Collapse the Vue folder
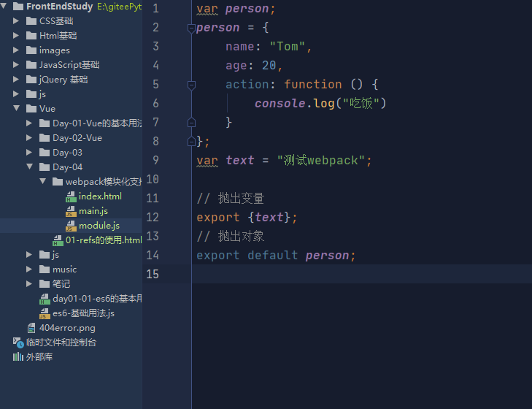This screenshot has width=532, height=409. coord(16,108)
